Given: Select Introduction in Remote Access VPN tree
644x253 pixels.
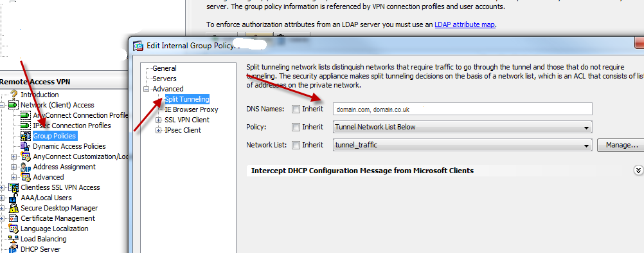Looking at the screenshot, I should tap(39, 95).
